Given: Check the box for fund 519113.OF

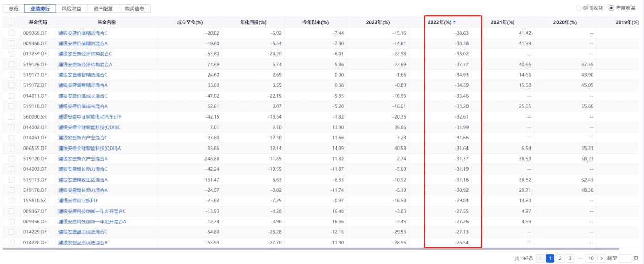Looking at the screenshot, I should (11, 179).
